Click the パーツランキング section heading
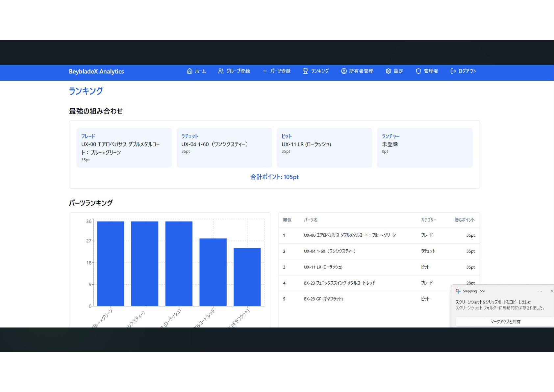Screen dimensions: 554x392 point(91,203)
